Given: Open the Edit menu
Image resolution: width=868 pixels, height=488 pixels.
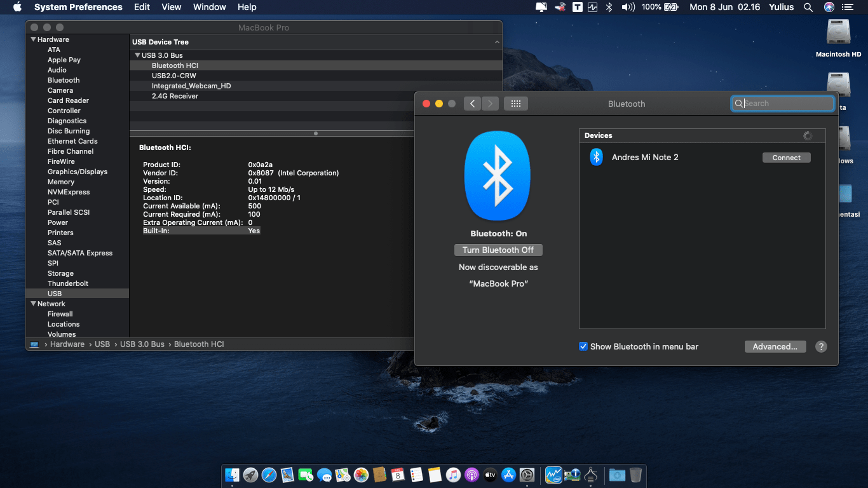Looking at the screenshot, I should (x=142, y=7).
